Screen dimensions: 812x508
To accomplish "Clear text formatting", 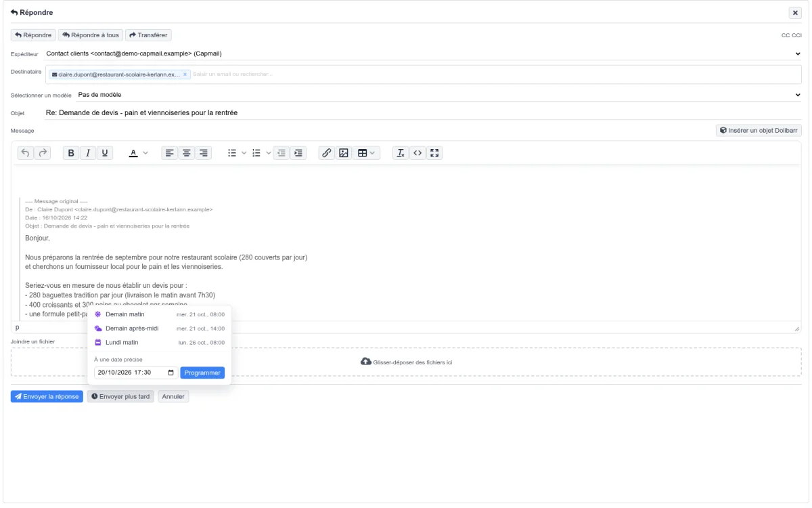I will [x=401, y=153].
